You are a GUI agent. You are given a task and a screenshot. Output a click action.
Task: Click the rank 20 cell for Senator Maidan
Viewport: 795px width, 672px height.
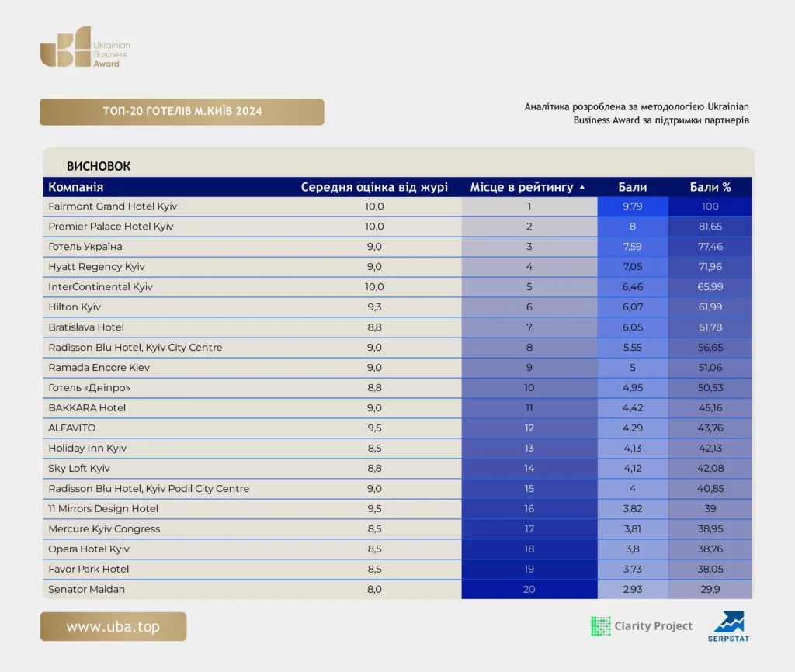click(x=529, y=590)
